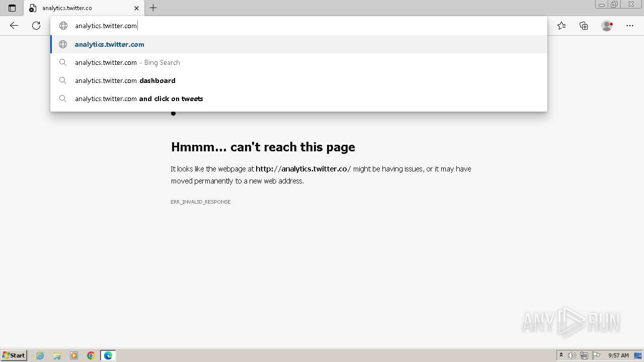
Task: Refresh the current page
Action: (36, 26)
